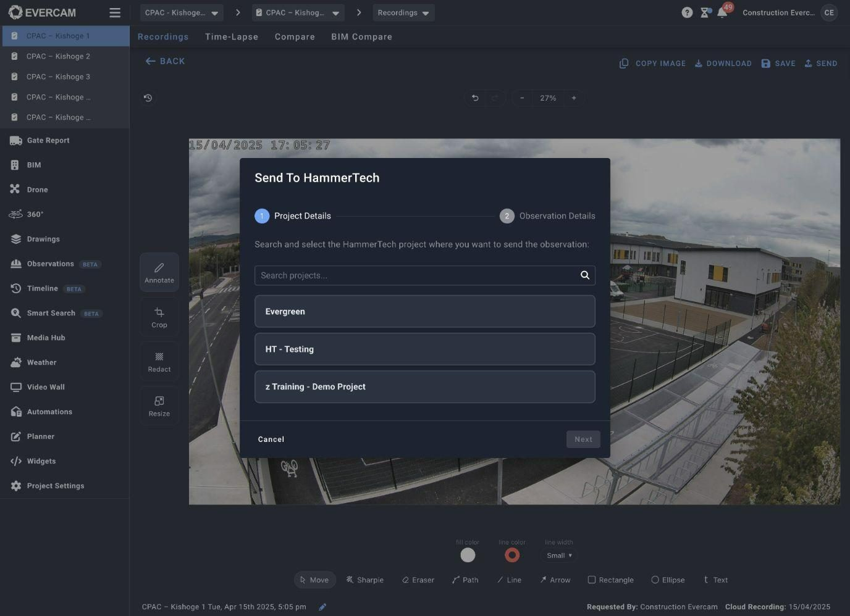Screen dimensions: 850x616
Task: Select the Crop tool
Action: [x=159, y=317]
